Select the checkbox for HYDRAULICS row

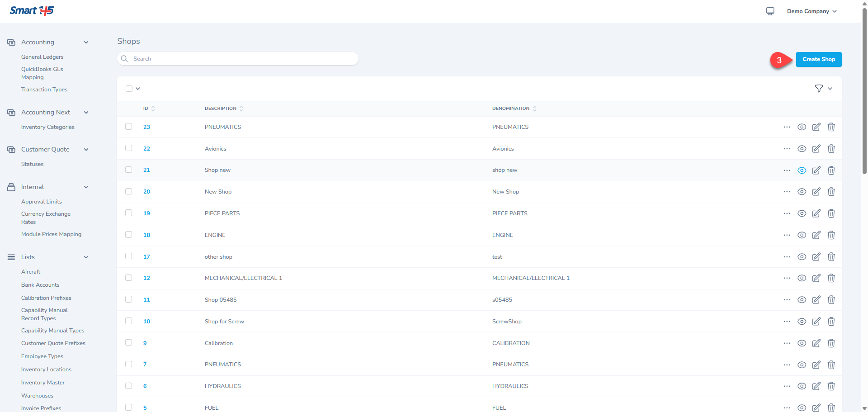129,386
